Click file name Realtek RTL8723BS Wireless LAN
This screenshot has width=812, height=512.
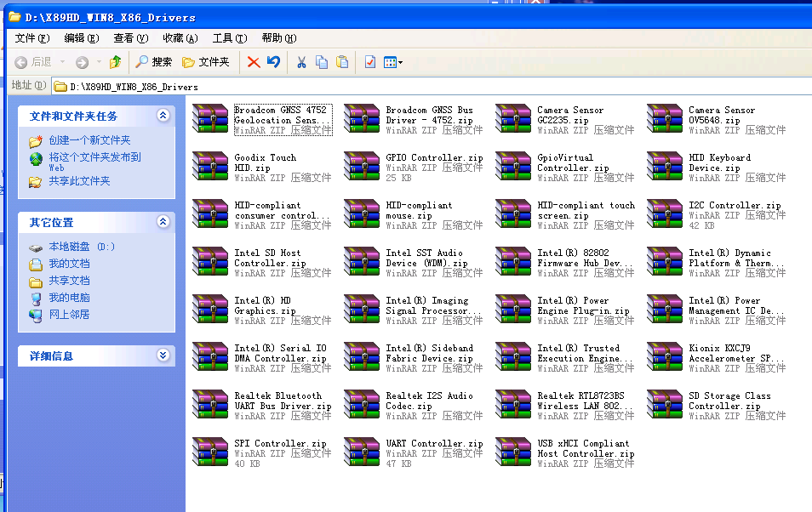coord(585,401)
